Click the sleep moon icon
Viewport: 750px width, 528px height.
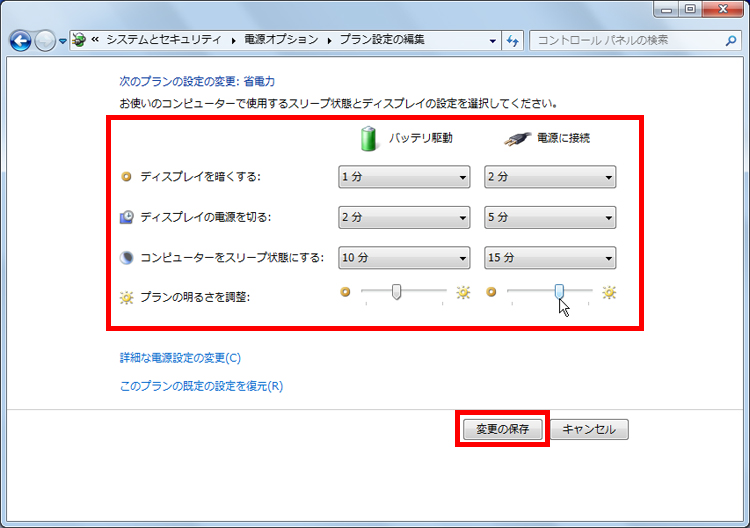[126, 258]
